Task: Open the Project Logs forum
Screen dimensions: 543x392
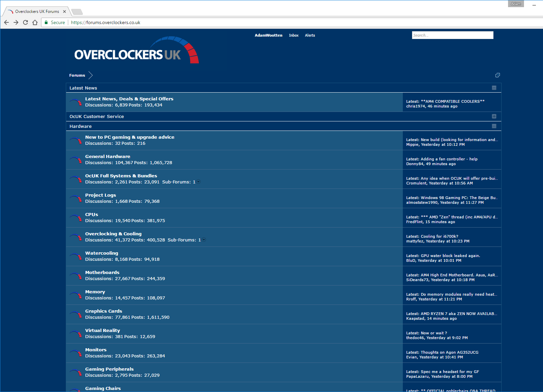Action: (100, 195)
